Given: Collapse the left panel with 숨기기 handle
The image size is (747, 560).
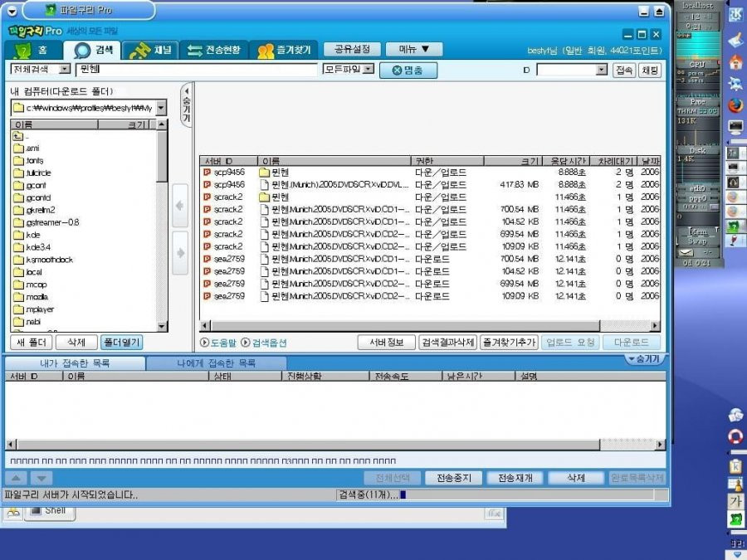Looking at the screenshot, I should click(186, 105).
